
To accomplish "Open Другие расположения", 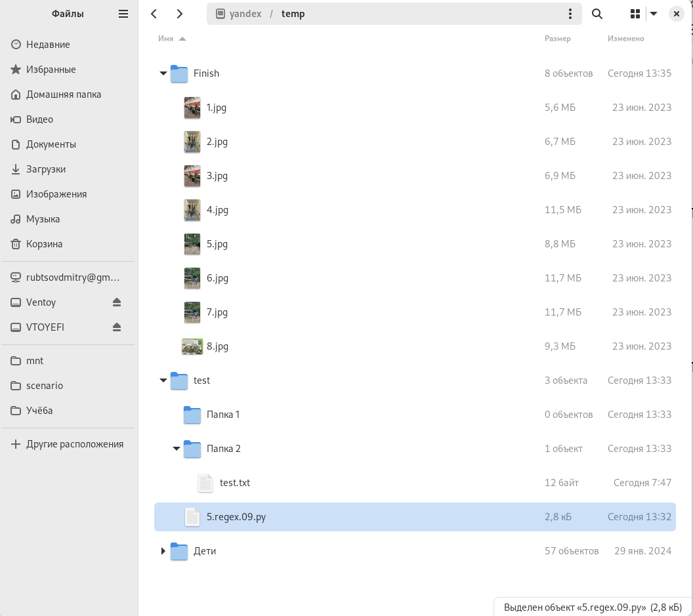I will point(74,444).
